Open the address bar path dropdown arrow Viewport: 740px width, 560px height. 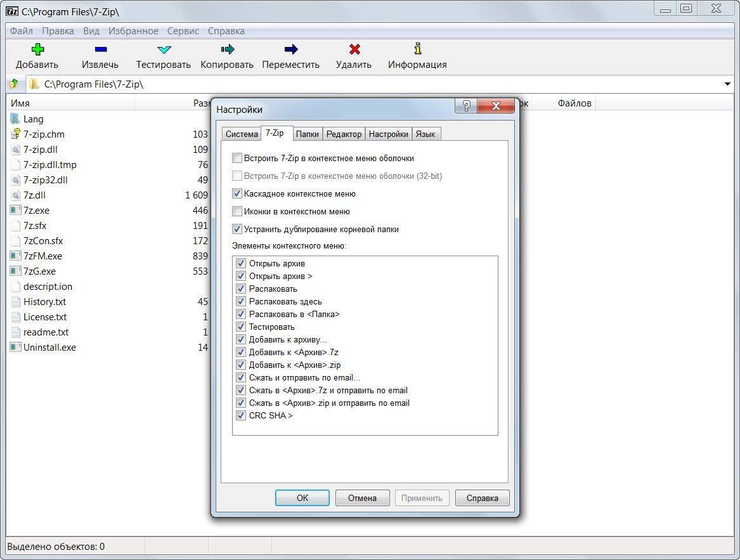(727, 84)
